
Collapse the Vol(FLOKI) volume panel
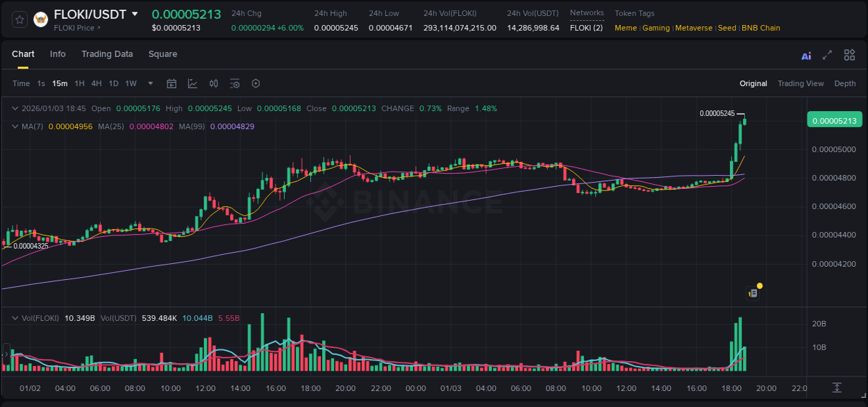pyautogui.click(x=15, y=317)
